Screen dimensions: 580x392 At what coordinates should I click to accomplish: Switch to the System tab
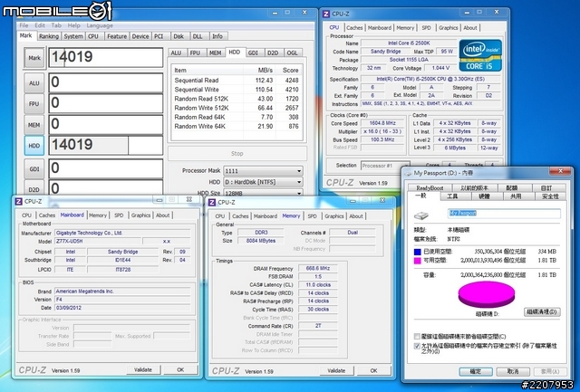pyautogui.click(x=73, y=36)
